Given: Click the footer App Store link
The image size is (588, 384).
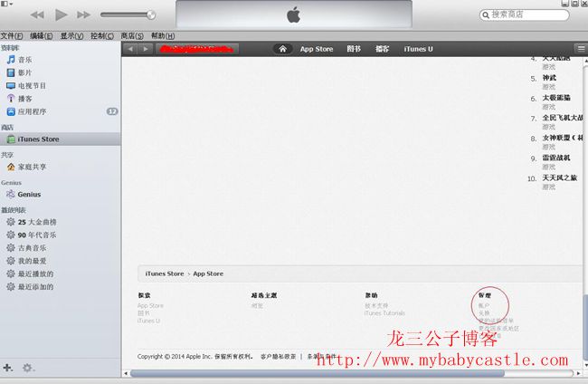Looking at the screenshot, I should [x=150, y=305].
